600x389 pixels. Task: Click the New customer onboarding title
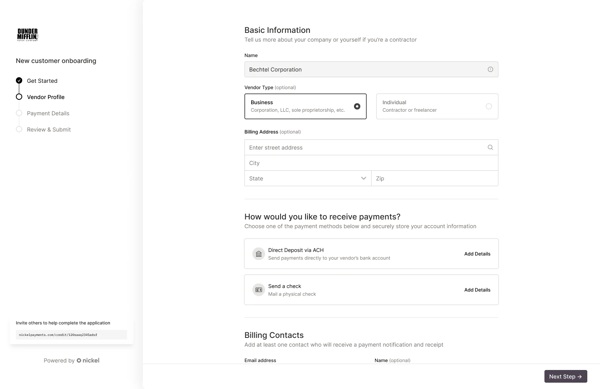56,60
